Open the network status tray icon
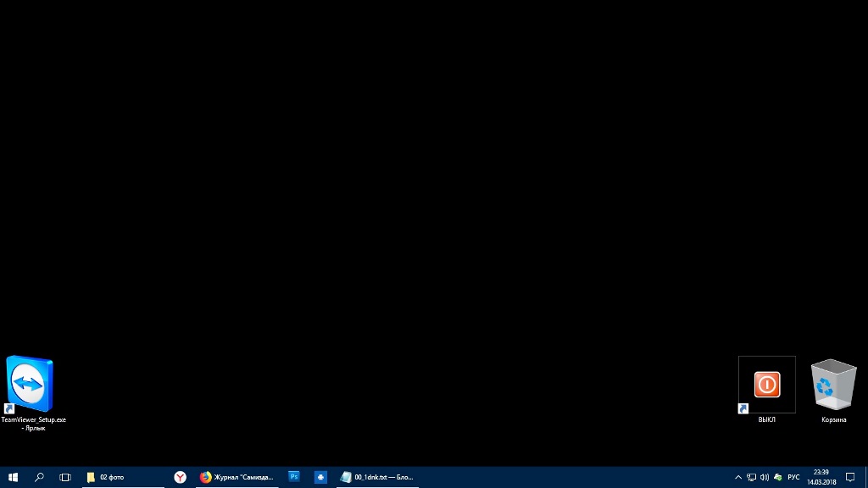Image resolution: width=868 pixels, height=488 pixels. 751,477
